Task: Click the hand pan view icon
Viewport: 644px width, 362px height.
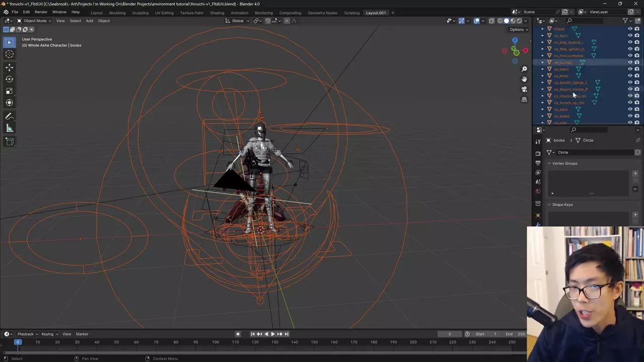Action: pyautogui.click(x=524, y=79)
